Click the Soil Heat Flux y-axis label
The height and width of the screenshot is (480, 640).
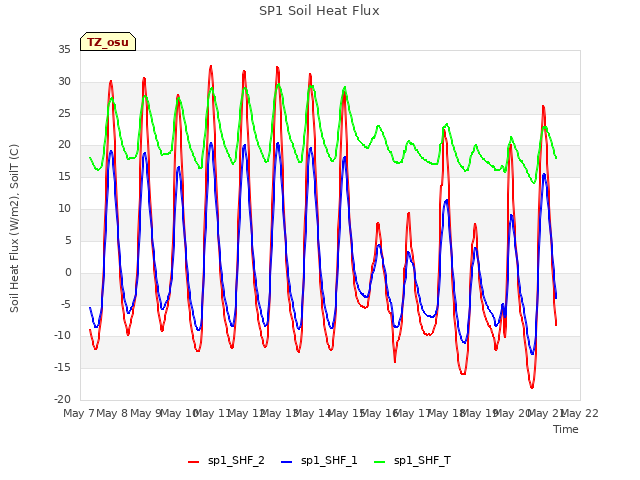tap(15, 228)
